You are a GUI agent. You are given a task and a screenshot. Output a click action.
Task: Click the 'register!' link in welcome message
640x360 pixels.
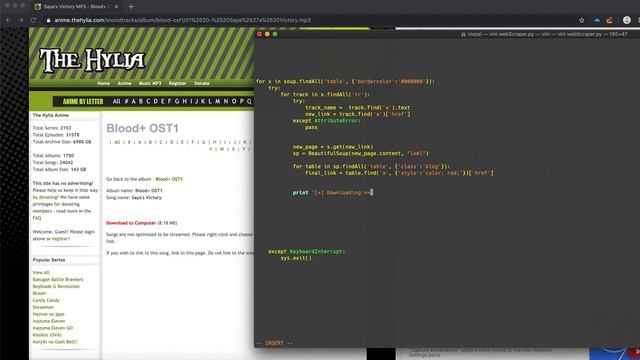61,239
